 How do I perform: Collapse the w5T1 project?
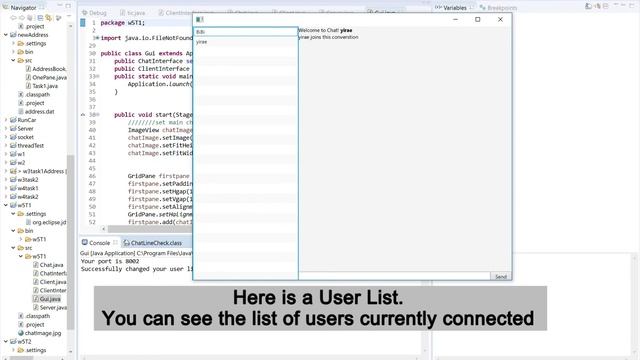(x=6, y=205)
